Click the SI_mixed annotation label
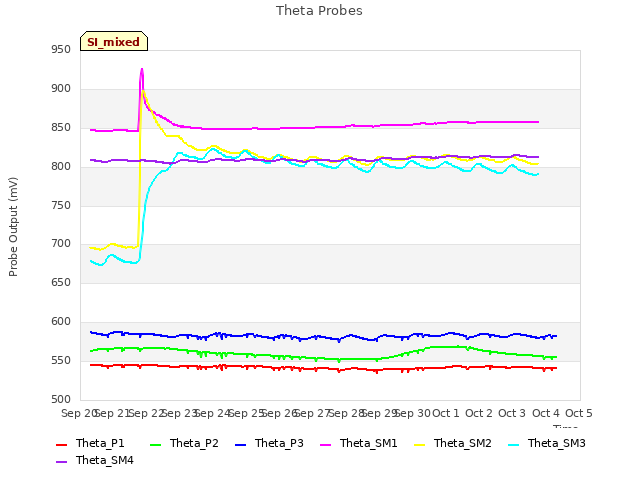 pyautogui.click(x=113, y=42)
